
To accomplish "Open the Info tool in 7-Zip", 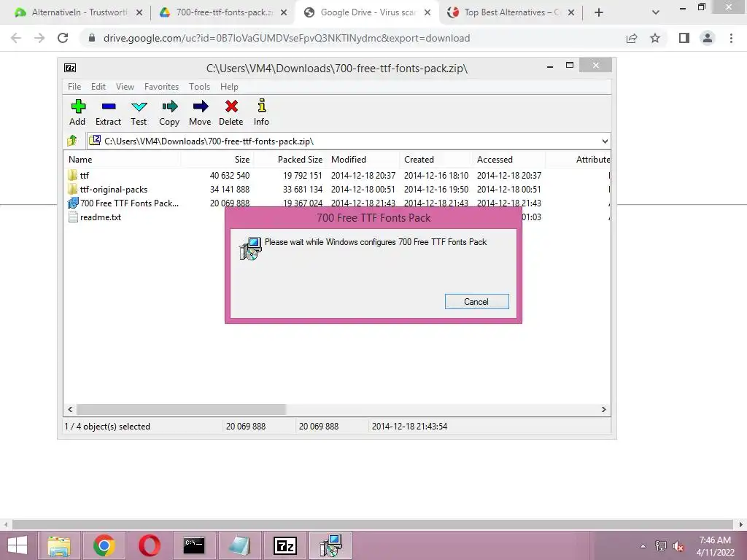I will pos(261,112).
